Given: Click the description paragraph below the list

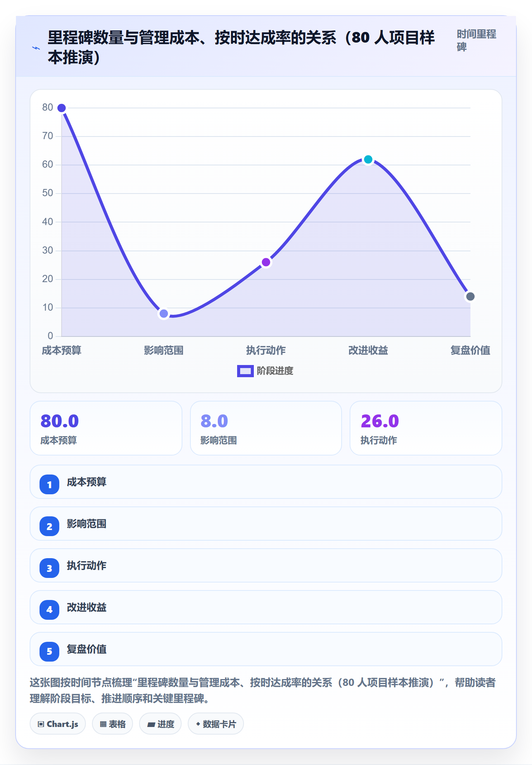Looking at the screenshot, I should pos(263,690).
